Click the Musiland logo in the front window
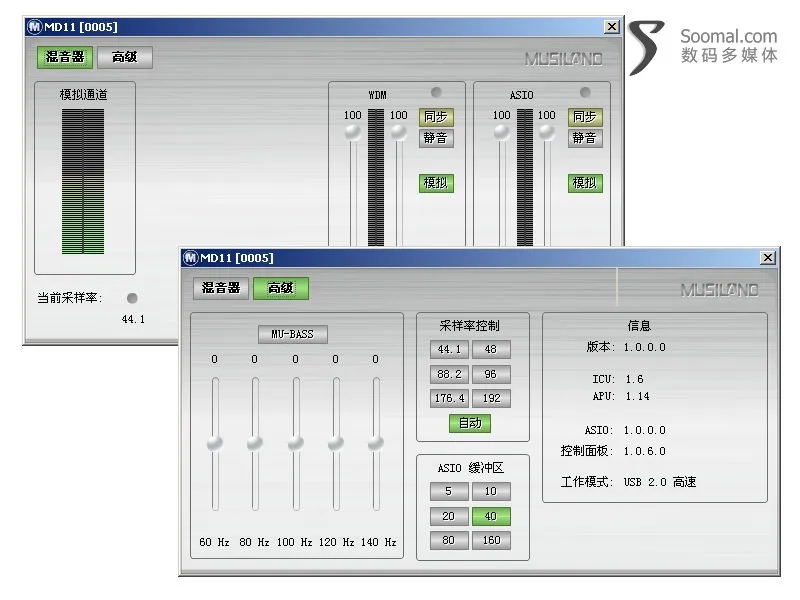 point(719,290)
